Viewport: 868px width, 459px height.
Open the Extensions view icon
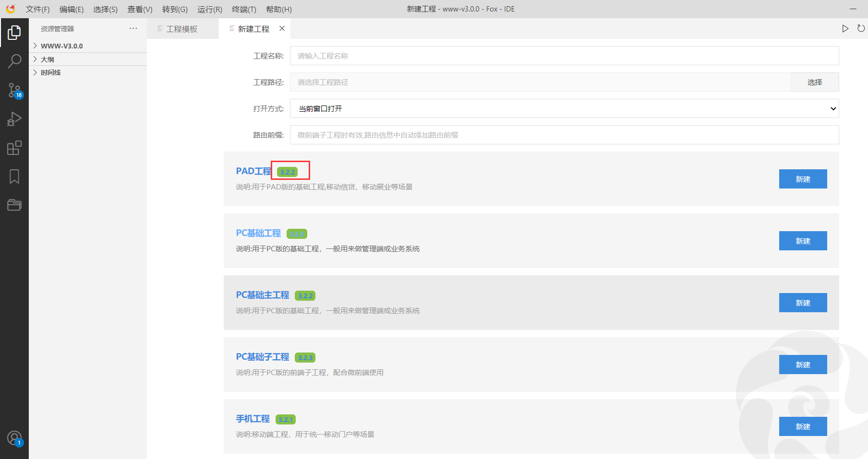click(14, 148)
